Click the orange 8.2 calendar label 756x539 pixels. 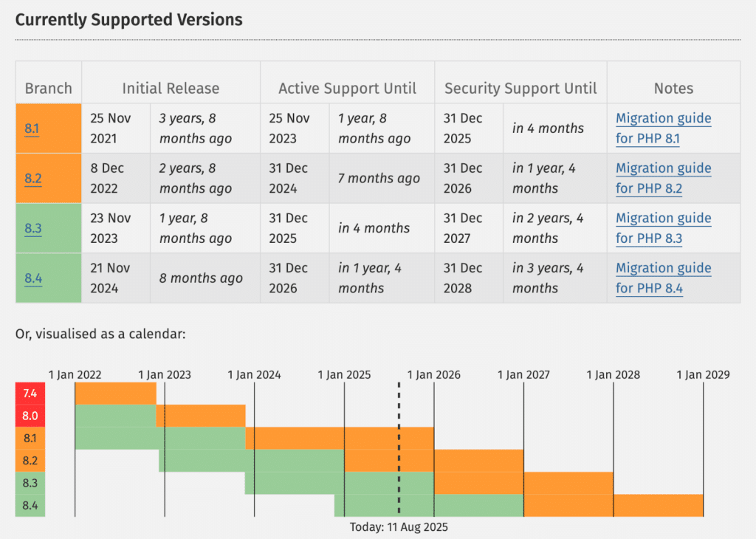pyautogui.click(x=30, y=461)
